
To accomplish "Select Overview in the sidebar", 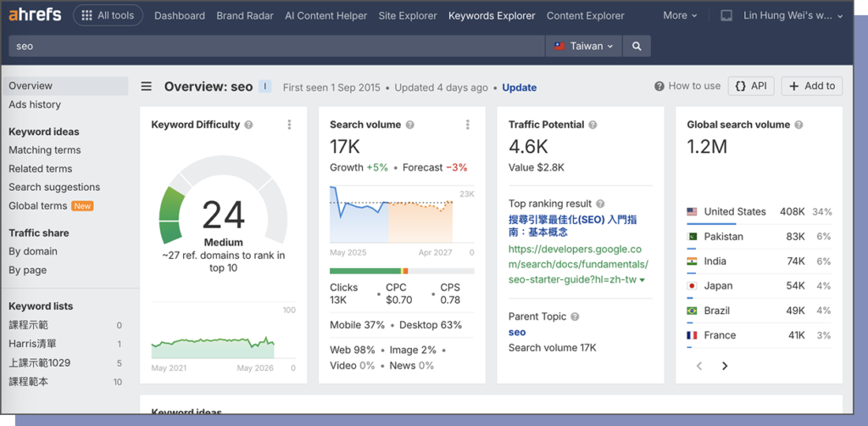I will click(65, 86).
